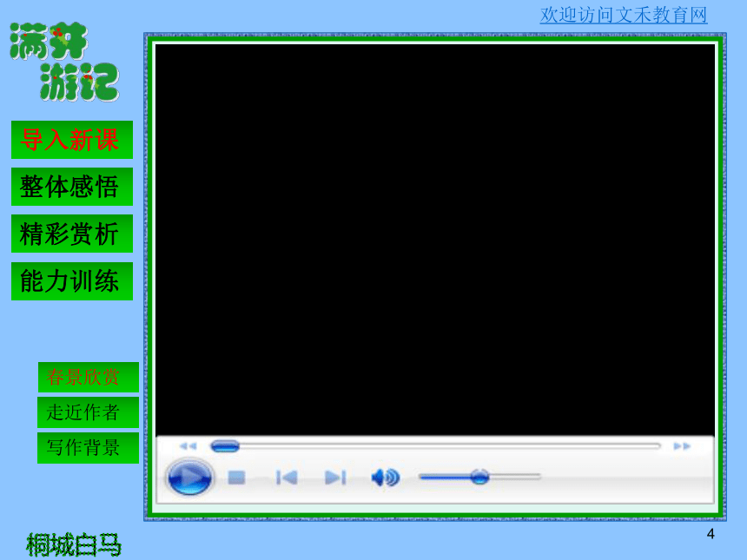Select the 走近作者 sub-item
747x560 pixels.
pyautogui.click(x=88, y=412)
